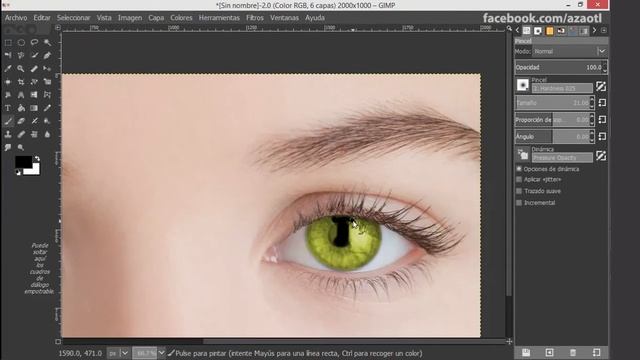Reset brush Tamaño to native size
Viewport: 640px width, 360px height.
point(602,103)
